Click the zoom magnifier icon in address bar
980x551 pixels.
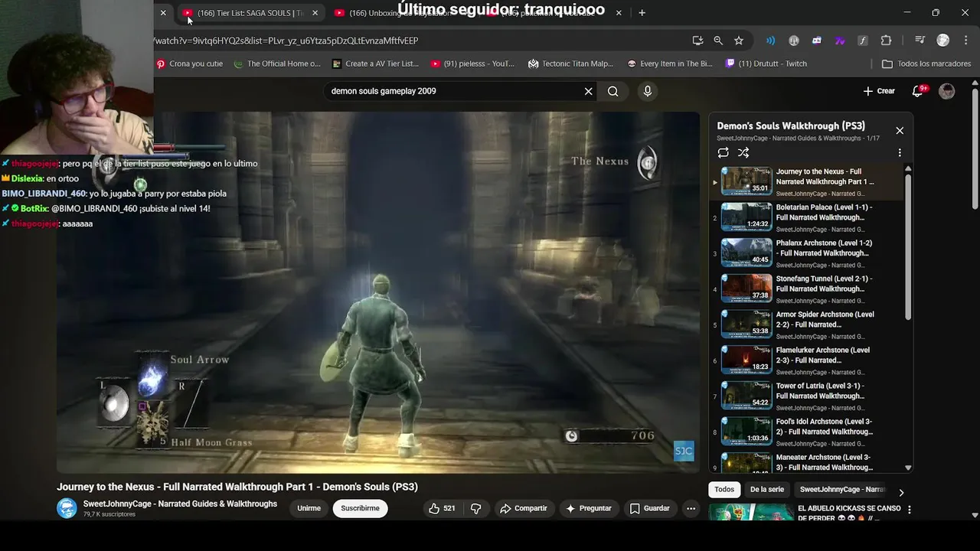tap(718, 41)
